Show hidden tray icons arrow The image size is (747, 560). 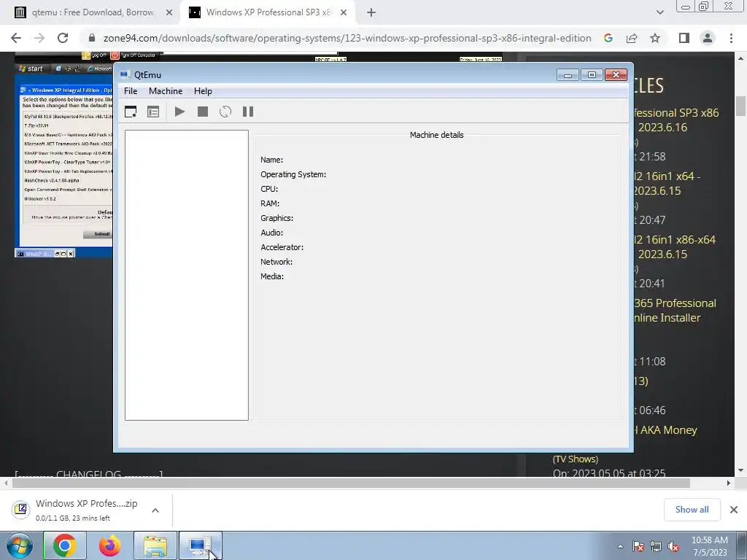point(620,546)
